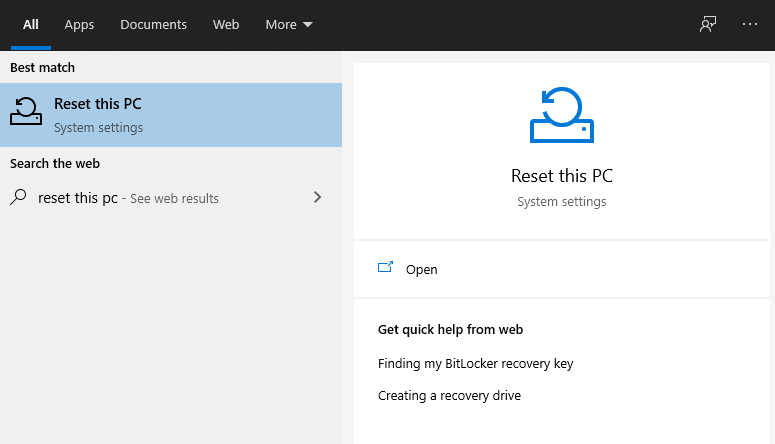This screenshot has width=775, height=444.
Task: Open the Documents search tab
Action: tap(153, 25)
